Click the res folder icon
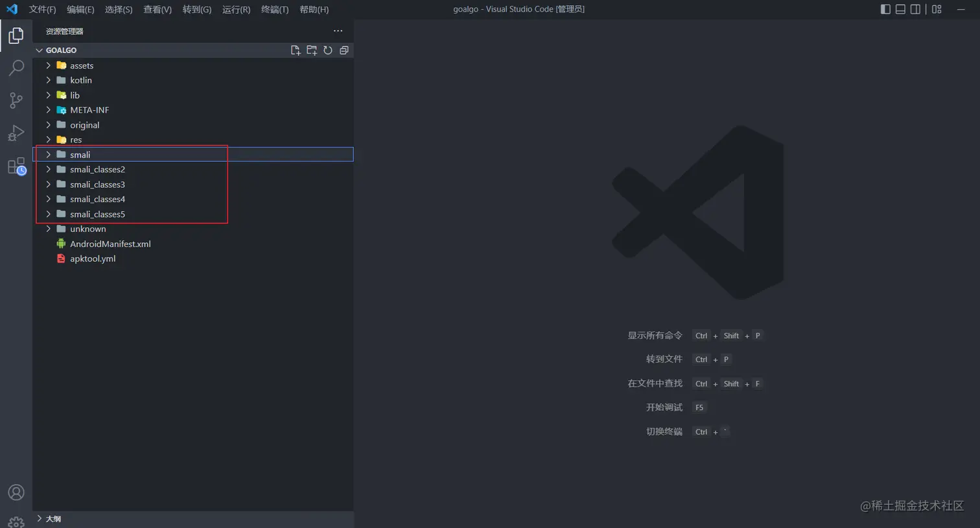This screenshot has width=980, height=528. [x=62, y=140]
